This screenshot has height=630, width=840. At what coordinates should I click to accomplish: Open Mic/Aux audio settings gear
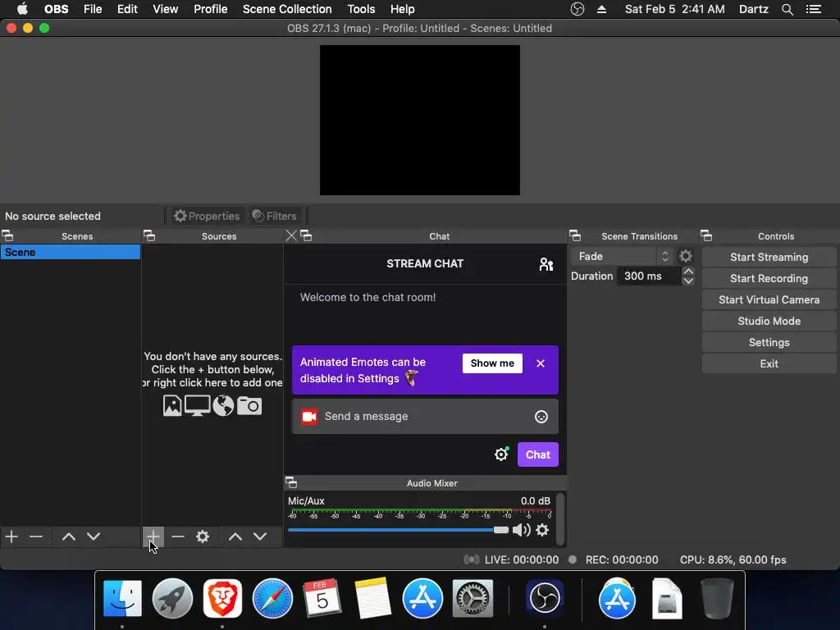pyautogui.click(x=542, y=530)
